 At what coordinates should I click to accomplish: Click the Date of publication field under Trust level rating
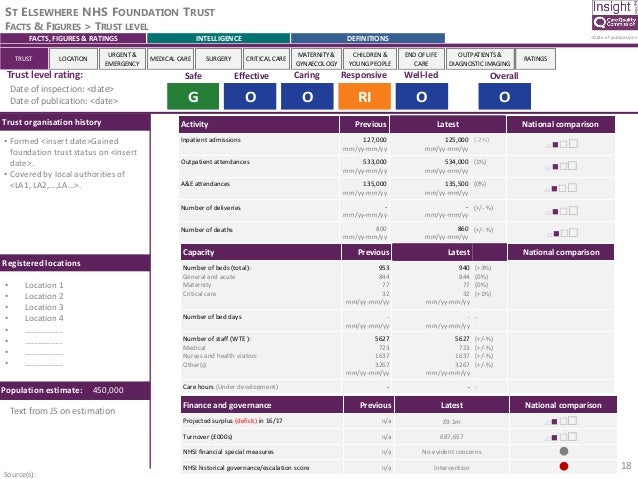tap(64, 101)
